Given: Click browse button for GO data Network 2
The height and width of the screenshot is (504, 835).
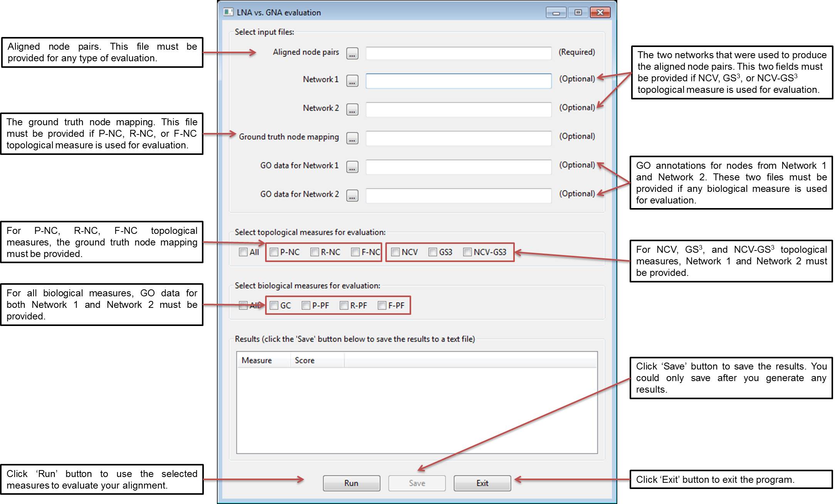Looking at the screenshot, I should 352,195.
